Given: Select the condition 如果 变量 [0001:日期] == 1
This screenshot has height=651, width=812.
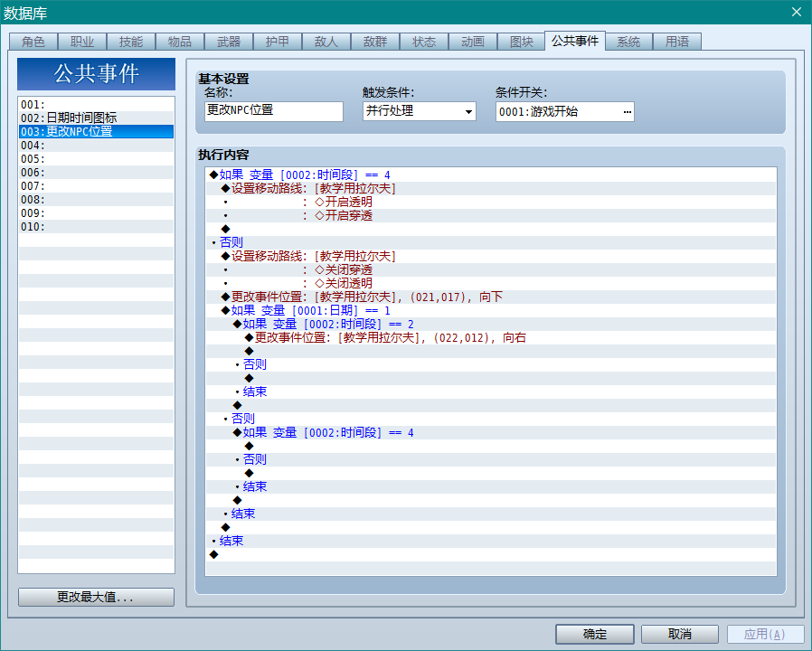Looking at the screenshot, I should (x=491, y=310).
